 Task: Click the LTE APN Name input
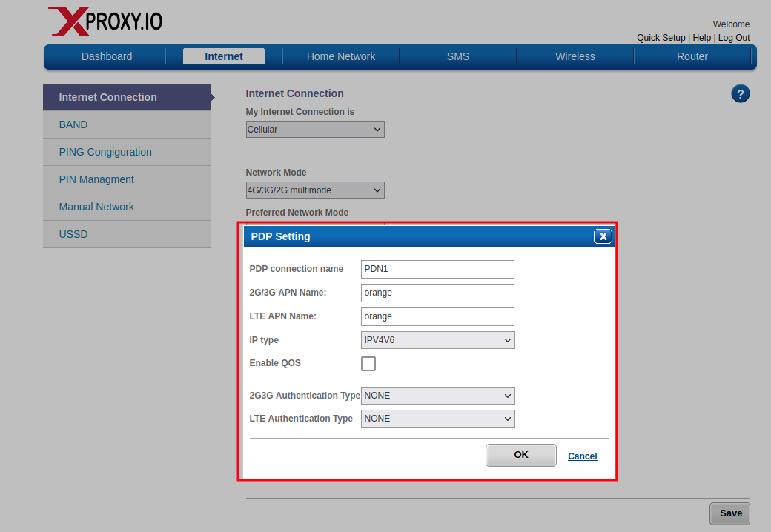437,316
